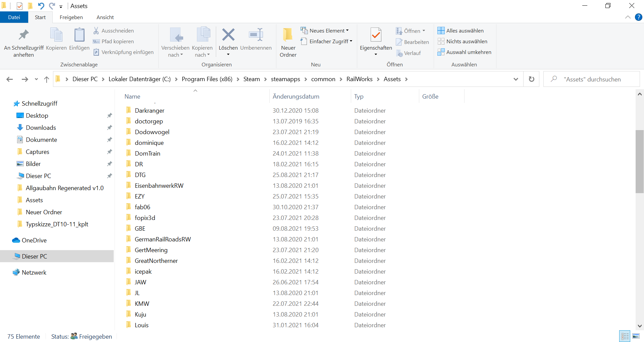This screenshot has height=342, width=644.
Task: Switch to the Ansicht tab
Action: tap(105, 17)
